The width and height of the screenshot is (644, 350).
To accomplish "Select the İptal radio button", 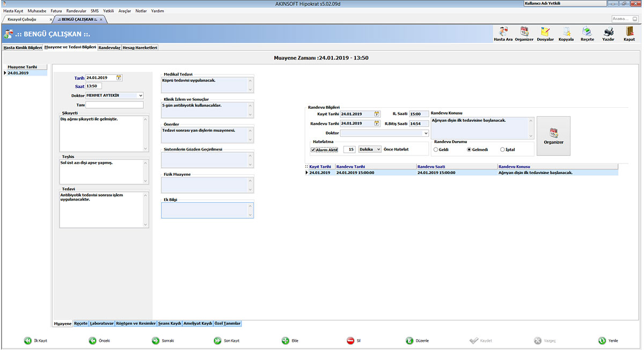I will [502, 150].
